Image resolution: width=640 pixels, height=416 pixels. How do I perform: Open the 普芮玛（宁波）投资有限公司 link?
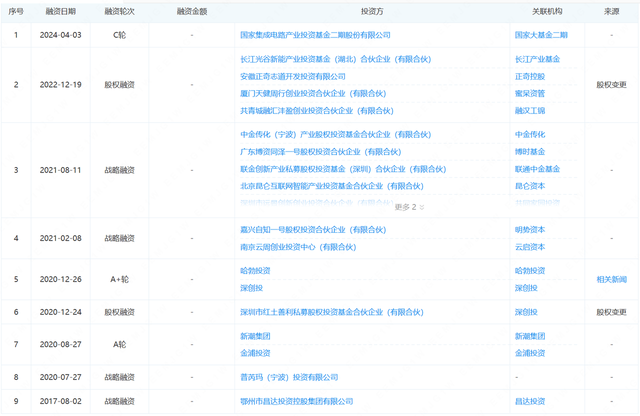pyautogui.click(x=289, y=377)
